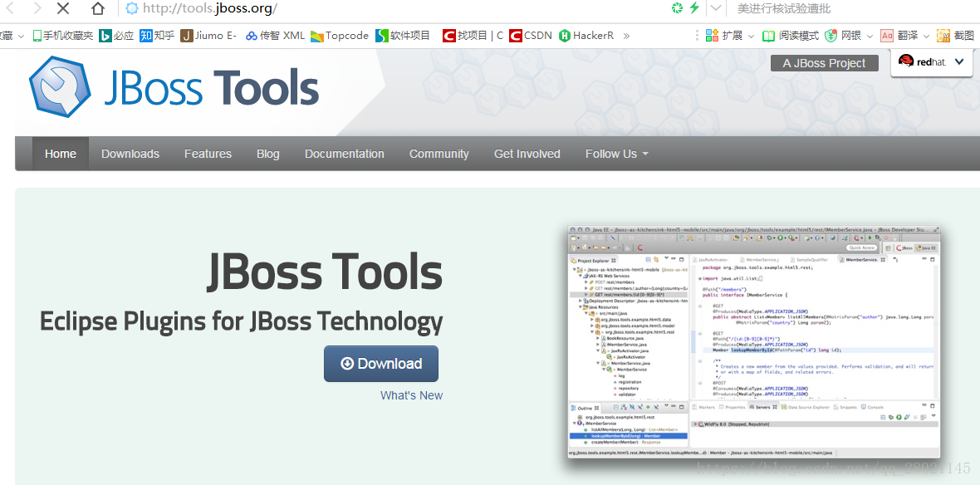The height and width of the screenshot is (485, 980).
Task: Open the browser home page icon
Action: click(97, 8)
